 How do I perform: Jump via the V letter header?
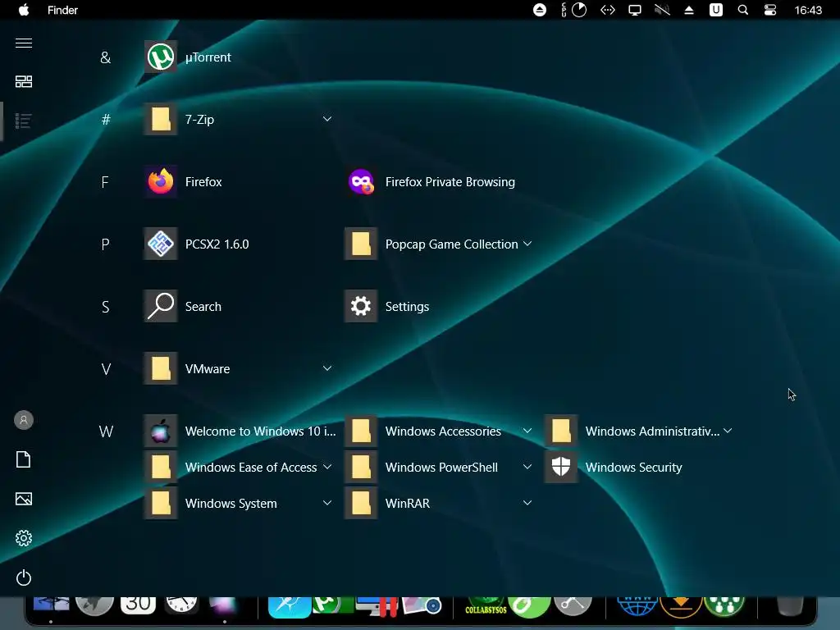(106, 369)
